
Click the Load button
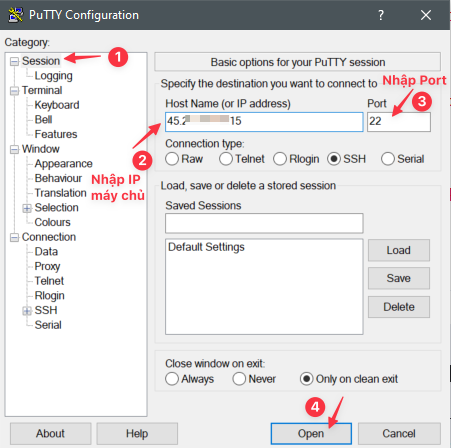point(399,250)
